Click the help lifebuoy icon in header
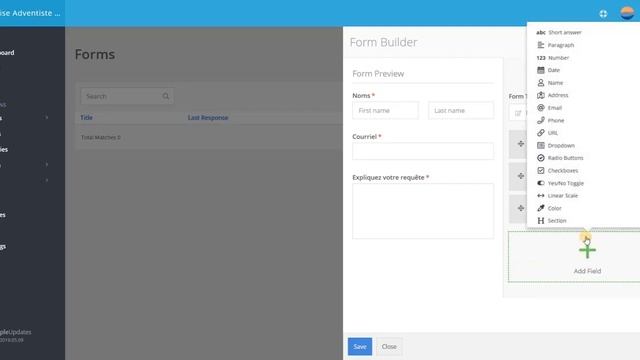 click(x=603, y=14)
